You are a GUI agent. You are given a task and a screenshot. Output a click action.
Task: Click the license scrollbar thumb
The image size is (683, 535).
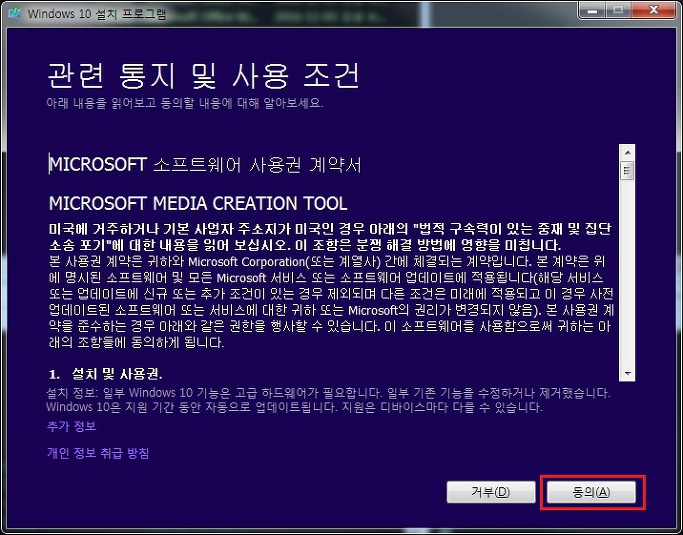(x=628, y=171)
